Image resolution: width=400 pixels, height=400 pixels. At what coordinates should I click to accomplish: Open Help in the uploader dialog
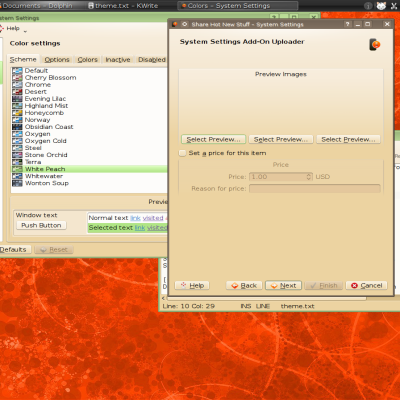click(192, 286)
